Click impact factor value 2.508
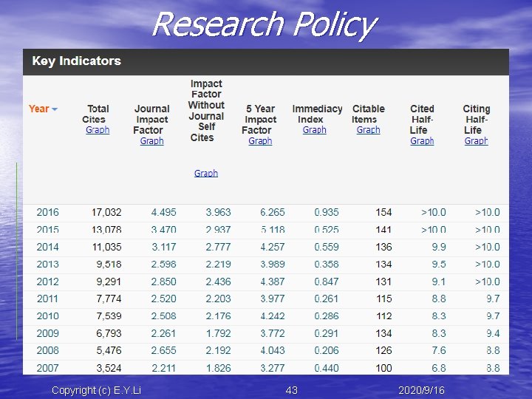Viewport: 532px width, 399px height. [163, 316]
